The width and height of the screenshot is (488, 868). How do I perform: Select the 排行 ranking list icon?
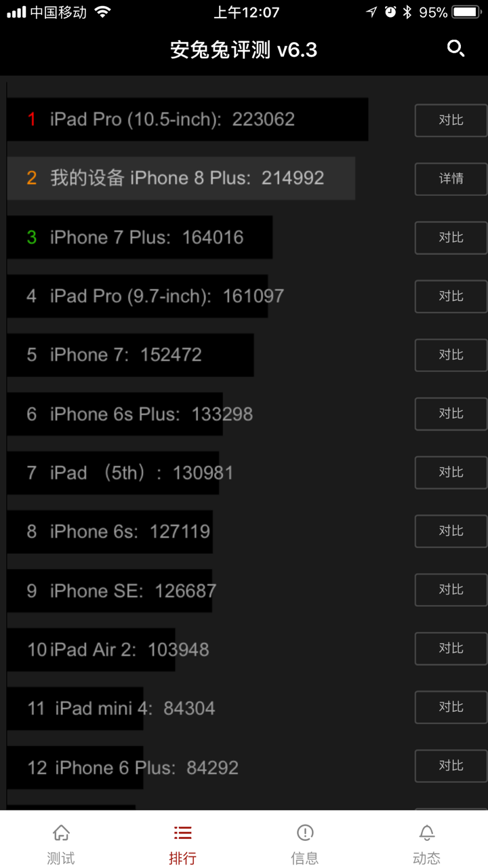182,832
